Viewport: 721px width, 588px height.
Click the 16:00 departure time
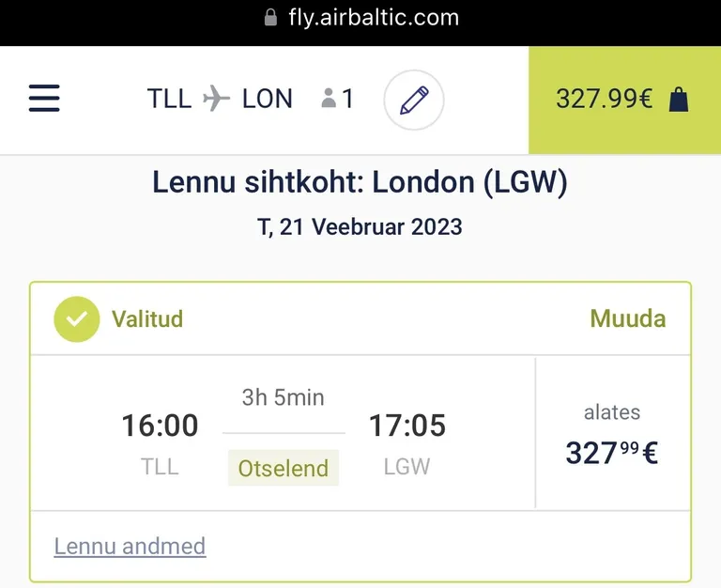click(x=160, y=425)
